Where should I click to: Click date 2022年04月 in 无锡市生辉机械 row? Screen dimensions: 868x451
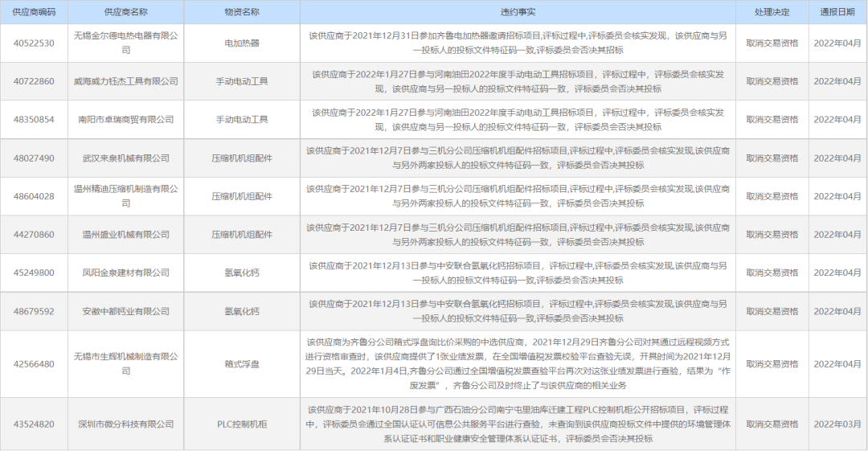coord(837,364)
